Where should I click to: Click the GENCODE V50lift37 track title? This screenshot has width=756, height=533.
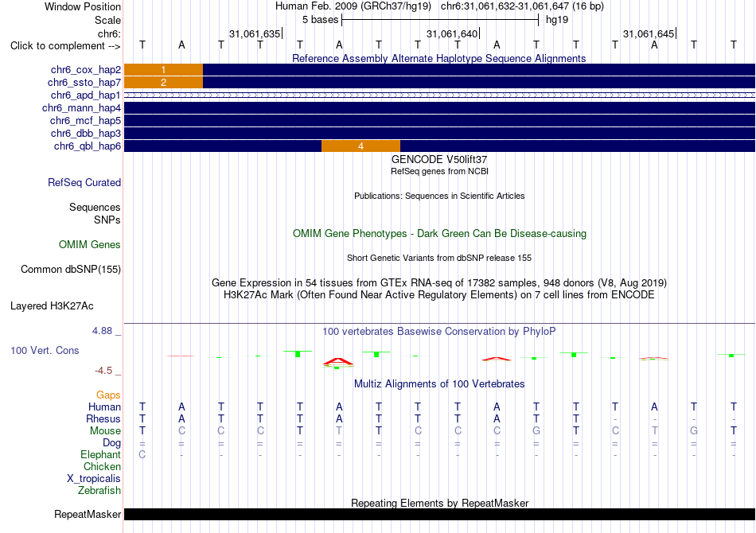point(439,159)
